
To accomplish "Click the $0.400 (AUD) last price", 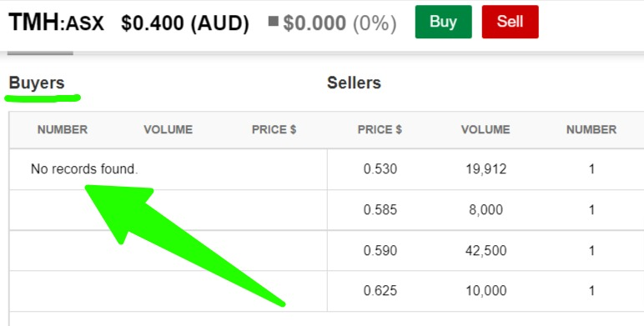I will coord(185,23).
